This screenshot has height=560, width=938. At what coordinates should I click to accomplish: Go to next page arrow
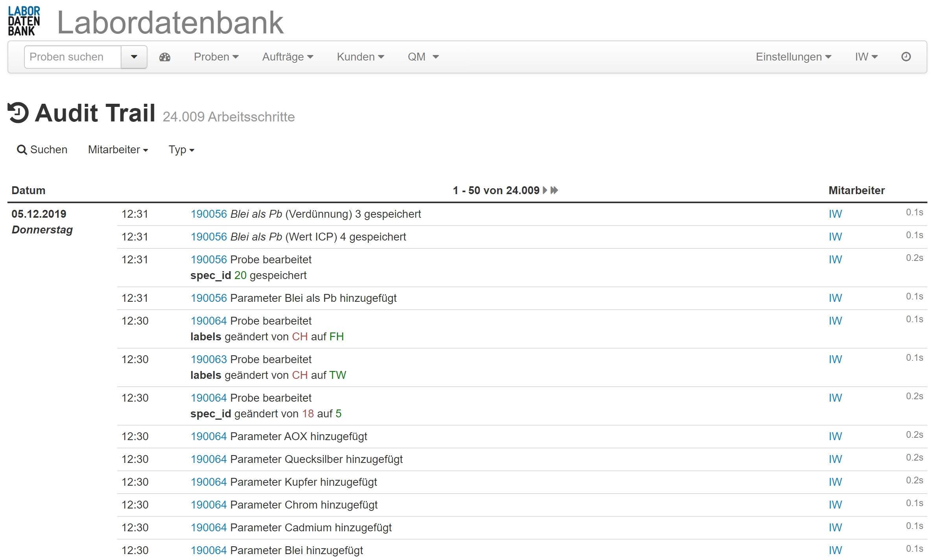pos(545,191)
